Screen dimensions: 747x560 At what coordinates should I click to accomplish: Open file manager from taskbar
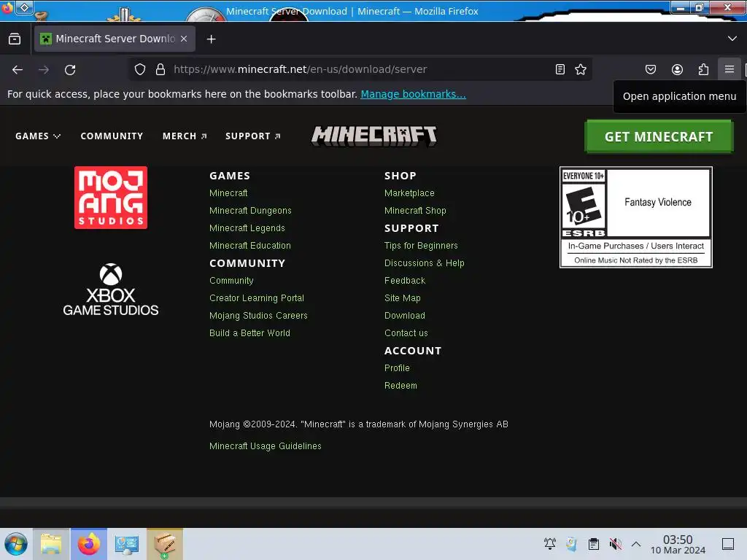click(51, 544)
